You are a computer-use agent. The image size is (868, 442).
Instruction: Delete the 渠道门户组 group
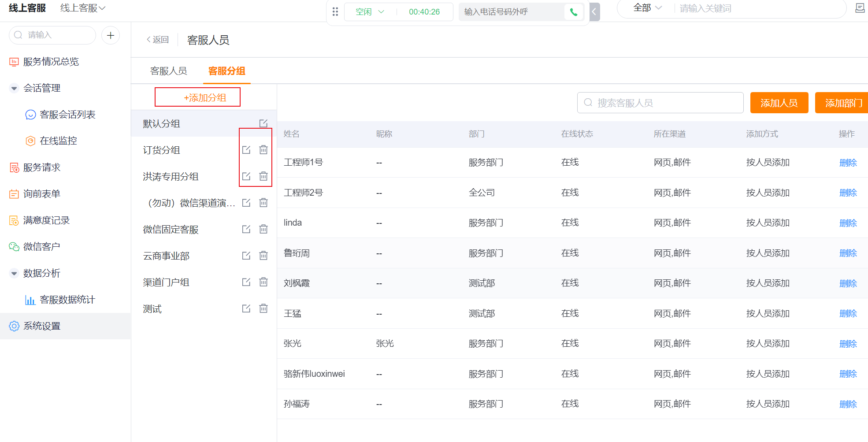pyautogui.click(x=263, y=282)
